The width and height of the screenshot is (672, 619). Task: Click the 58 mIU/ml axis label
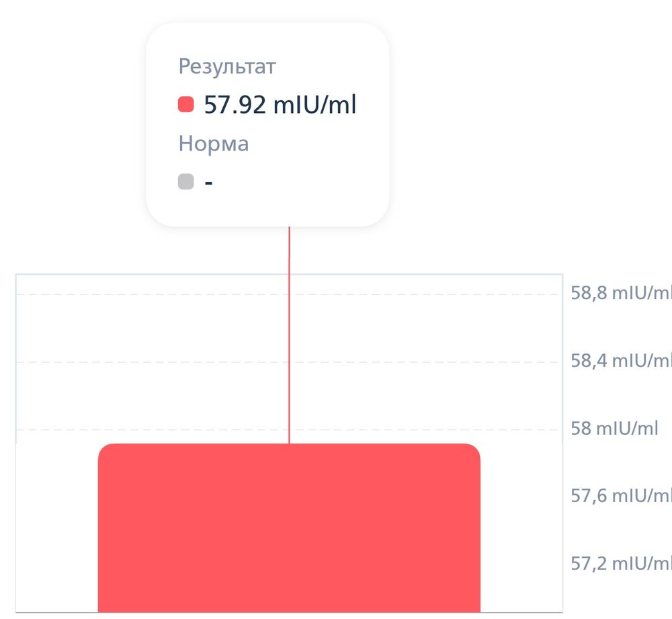coord(614,429)
